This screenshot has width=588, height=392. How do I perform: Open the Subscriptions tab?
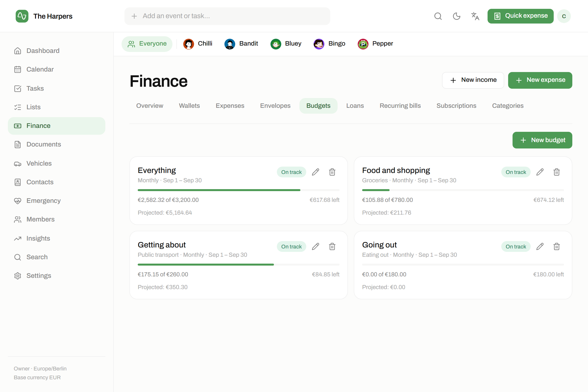(x=456, y=106)
